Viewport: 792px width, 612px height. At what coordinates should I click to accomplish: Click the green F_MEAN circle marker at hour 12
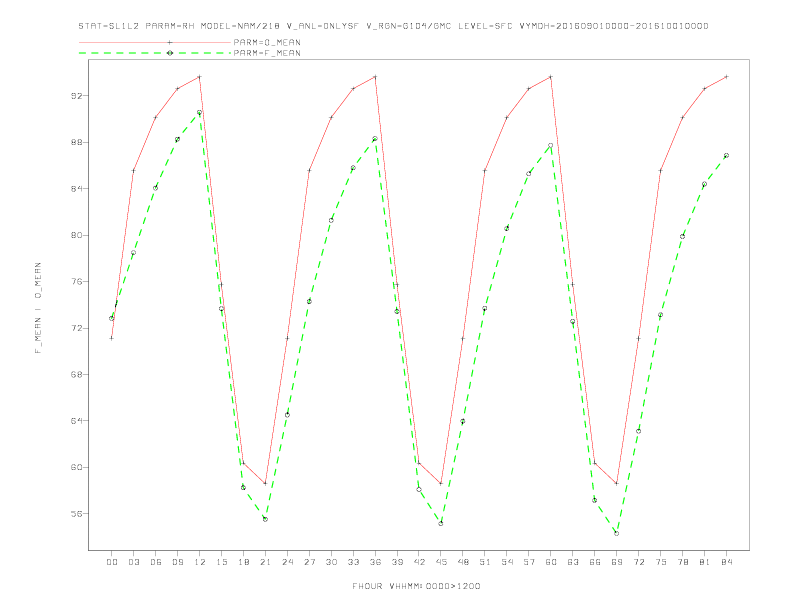[x=200, y=113]
